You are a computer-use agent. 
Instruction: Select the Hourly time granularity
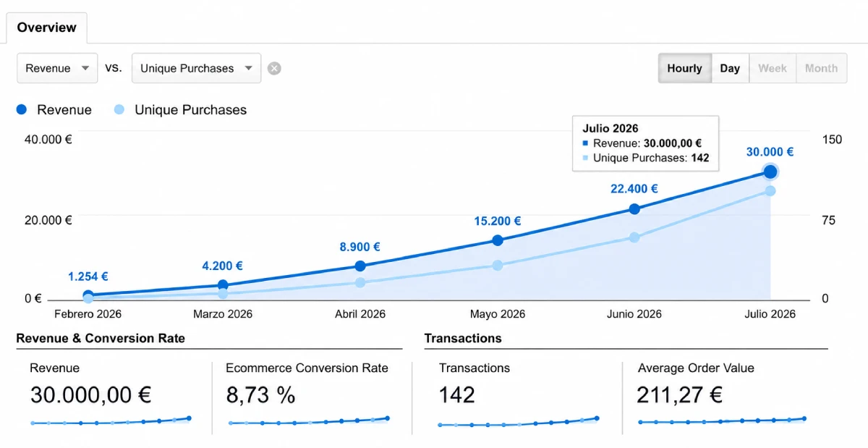point(685,68)
